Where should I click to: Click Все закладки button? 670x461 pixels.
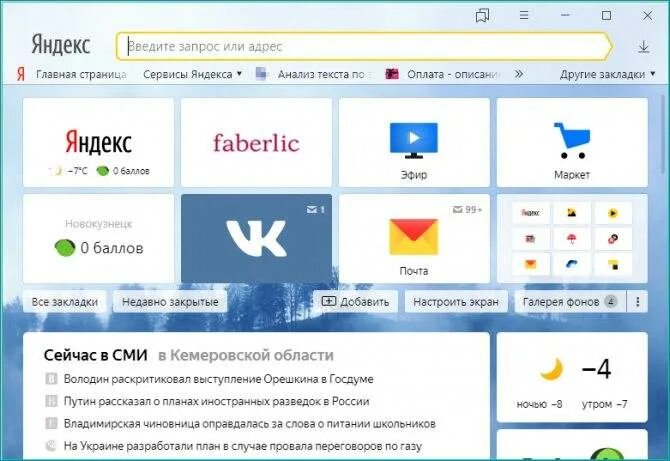point(65,302)
